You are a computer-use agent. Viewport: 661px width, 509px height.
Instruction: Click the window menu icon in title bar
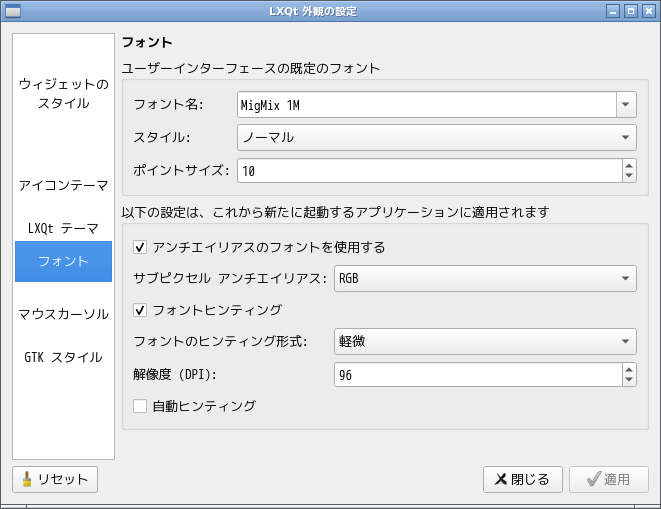click(x=12, y=11)
